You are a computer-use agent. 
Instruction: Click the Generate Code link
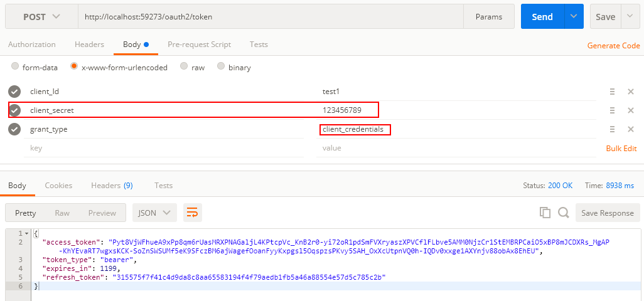(613, 46)
